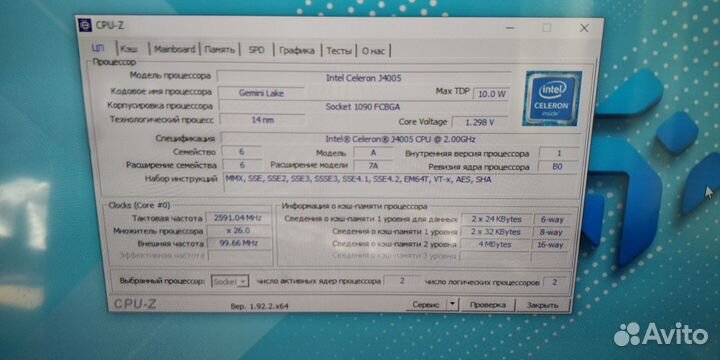
Task: Click the Intel Celeron J4005 model field
Action: click(x=364, y=78)
